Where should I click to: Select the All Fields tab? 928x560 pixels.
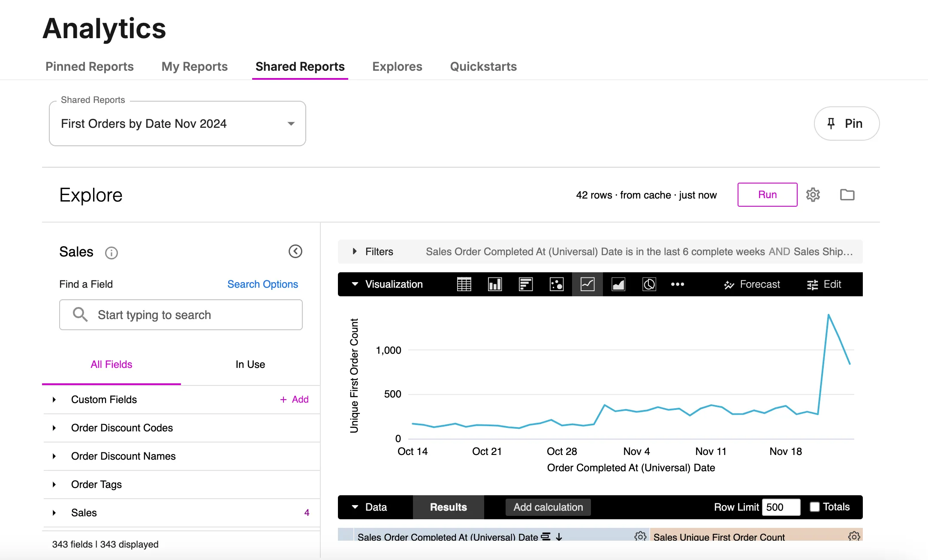pos(111,364)
